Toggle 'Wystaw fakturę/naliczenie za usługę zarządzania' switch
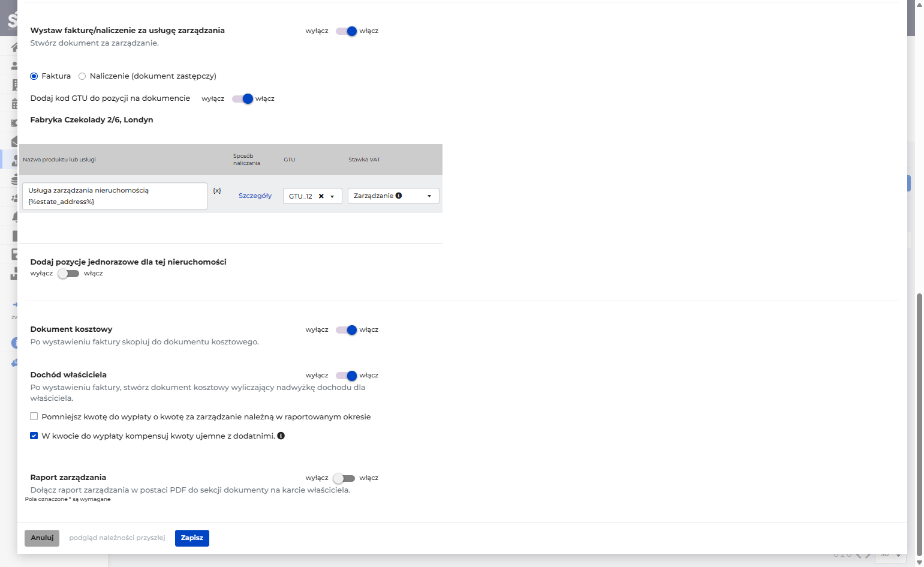 point(346,31)
